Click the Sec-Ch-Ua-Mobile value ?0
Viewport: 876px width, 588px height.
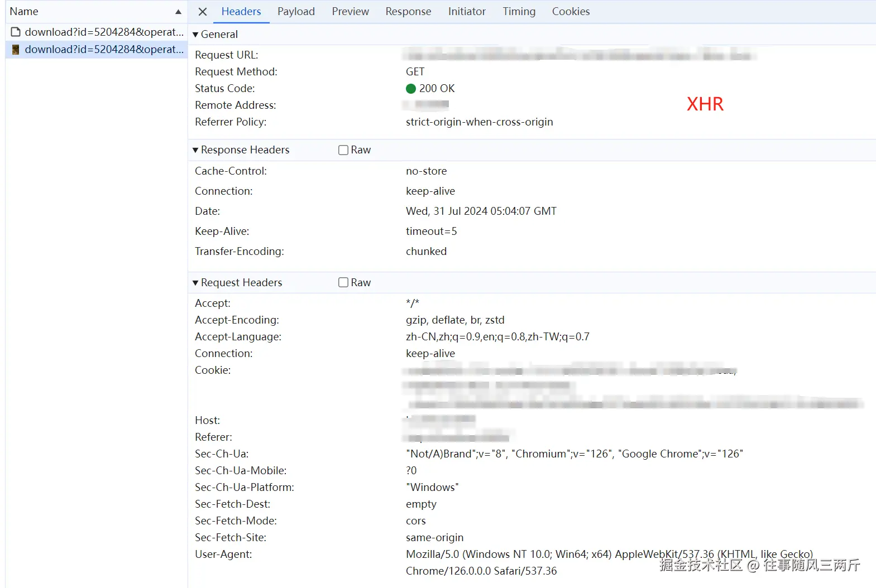point(411,471)
